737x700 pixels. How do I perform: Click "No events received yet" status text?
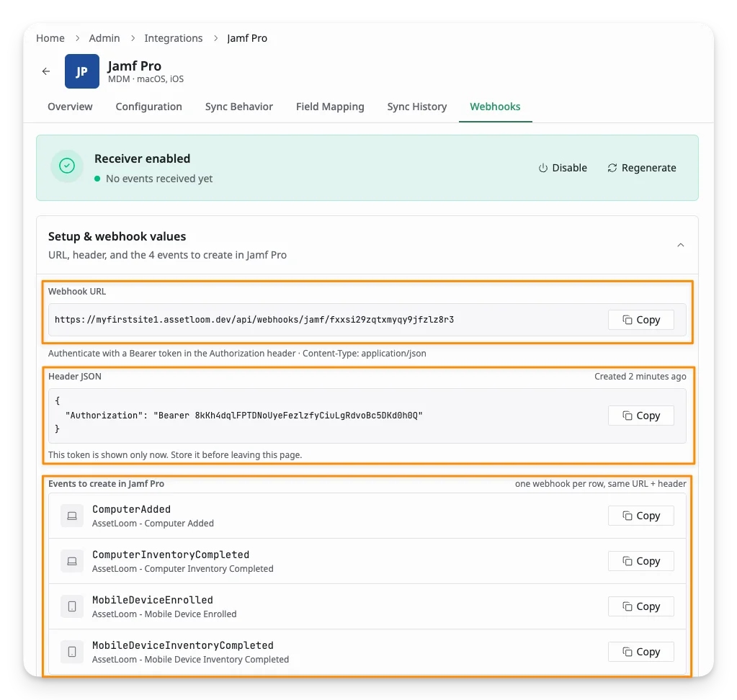159,179
